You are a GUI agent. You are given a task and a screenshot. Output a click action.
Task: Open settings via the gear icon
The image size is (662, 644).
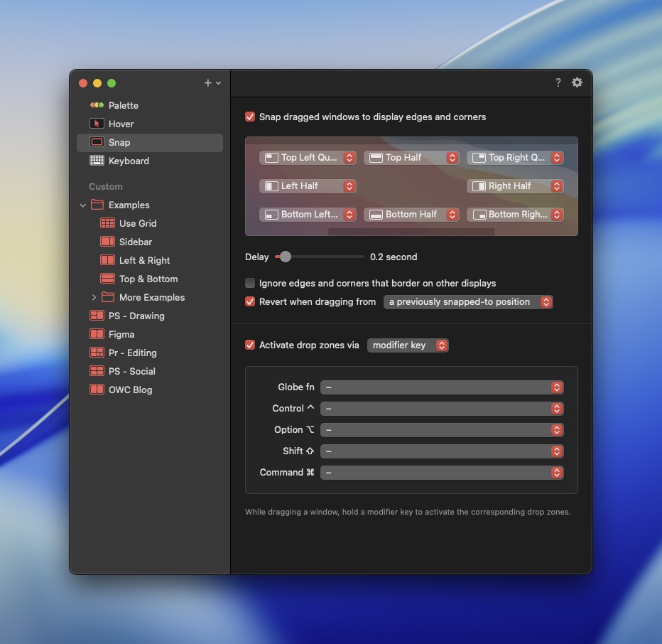(x=577, y=82)
